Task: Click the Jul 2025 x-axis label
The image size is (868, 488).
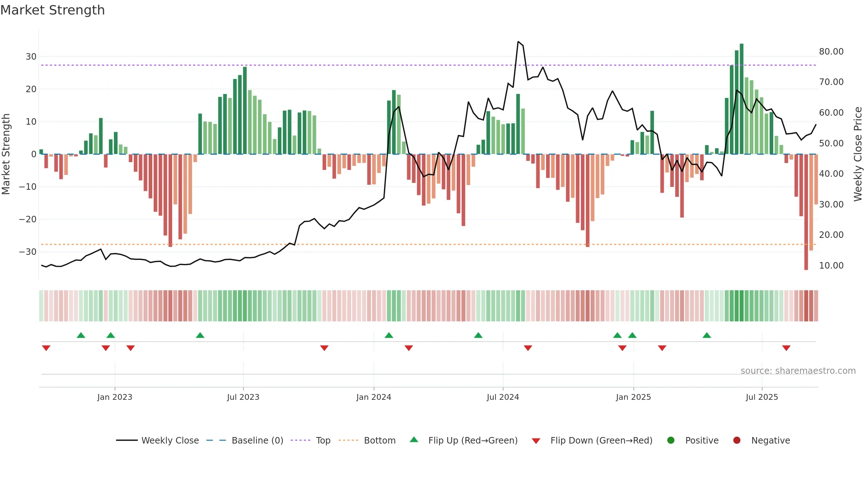Action: (762, 397)
